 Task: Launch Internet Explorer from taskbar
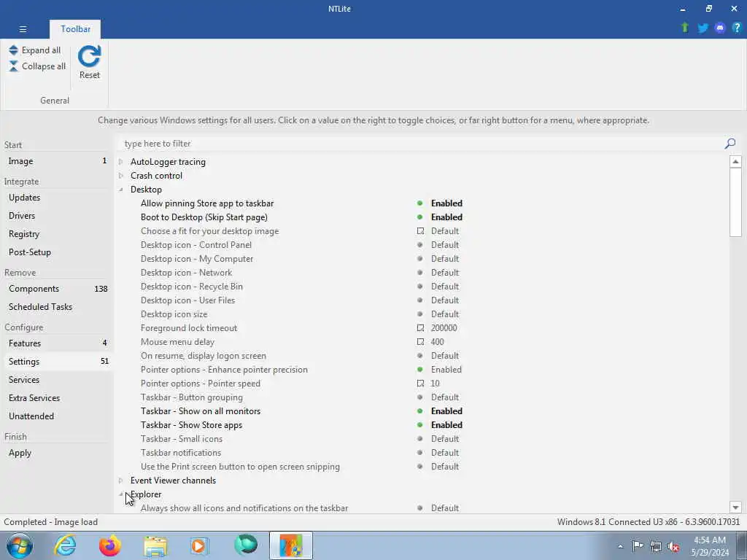click(65, 545)
